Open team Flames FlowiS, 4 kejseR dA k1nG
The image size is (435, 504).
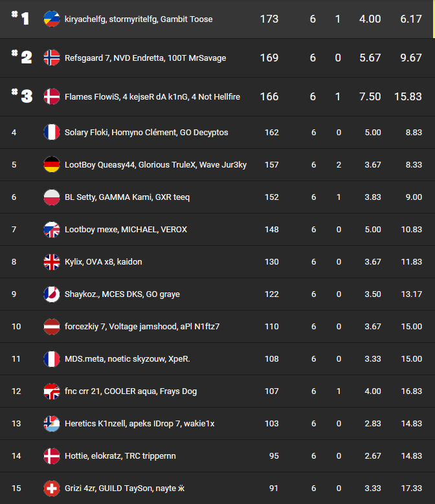click(152, 97)
